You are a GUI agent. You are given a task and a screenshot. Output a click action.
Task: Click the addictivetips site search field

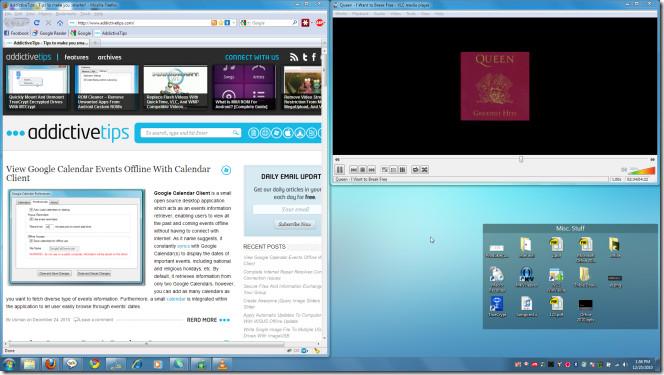191,133
